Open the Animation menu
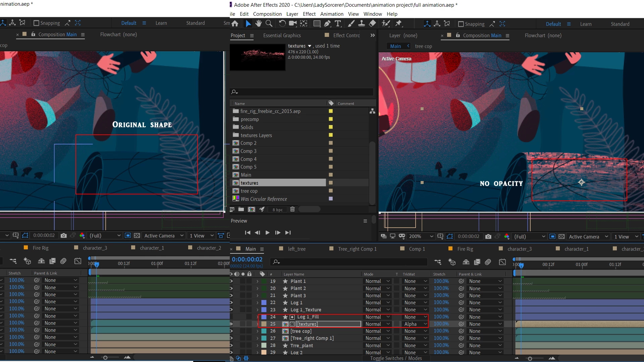 coord(331,14)
